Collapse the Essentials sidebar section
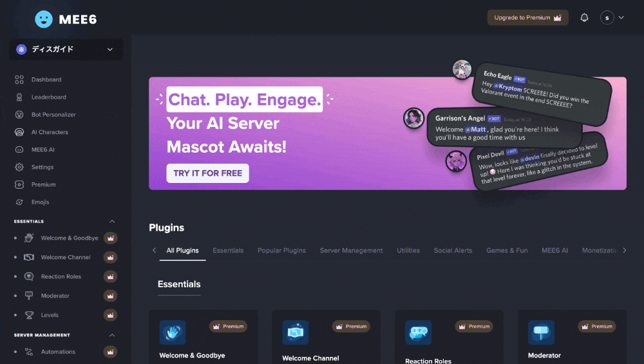Viewport: 644px width, 364px height. coord(111,222)
